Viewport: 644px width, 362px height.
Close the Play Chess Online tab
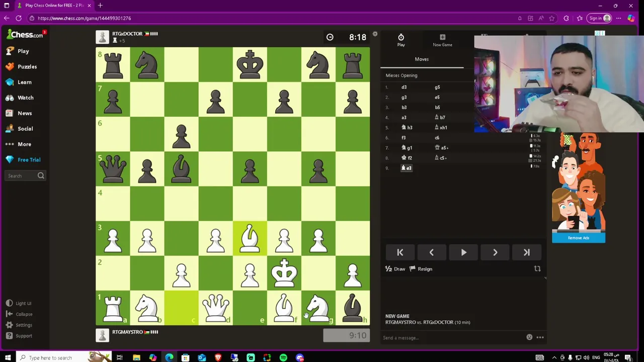click(x=89, y=6)
